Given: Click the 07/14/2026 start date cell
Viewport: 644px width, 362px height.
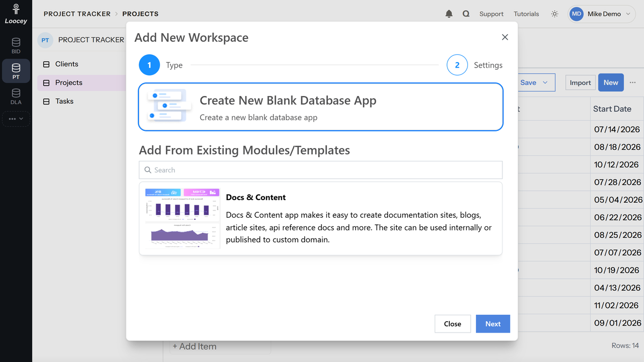Looking at the screenshot, I should [x=617, y=129].
